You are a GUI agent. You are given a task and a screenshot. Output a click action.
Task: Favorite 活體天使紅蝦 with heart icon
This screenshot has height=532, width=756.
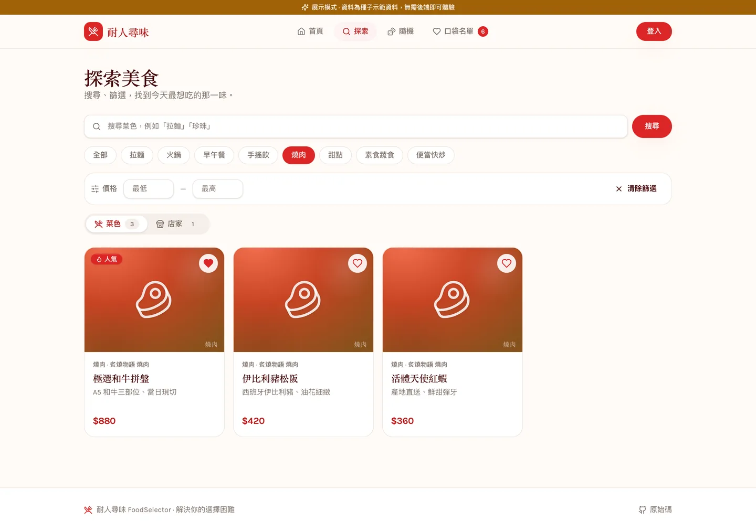point(507,263)
